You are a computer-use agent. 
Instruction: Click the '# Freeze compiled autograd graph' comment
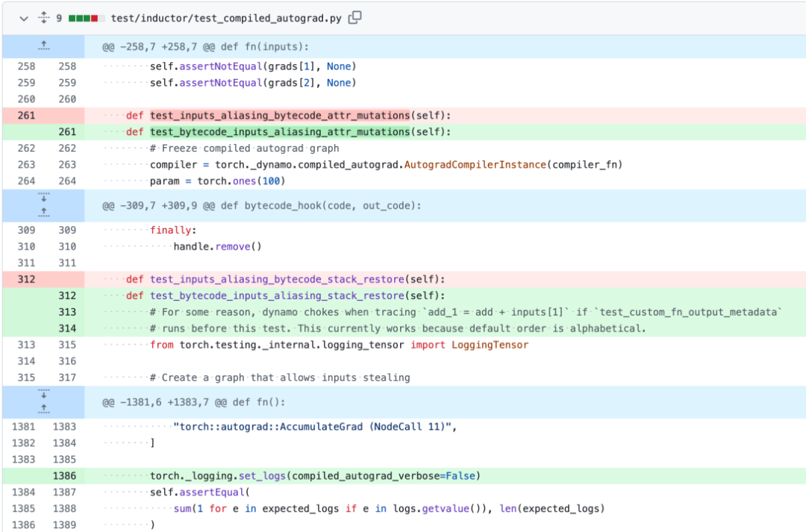(244, 148)
